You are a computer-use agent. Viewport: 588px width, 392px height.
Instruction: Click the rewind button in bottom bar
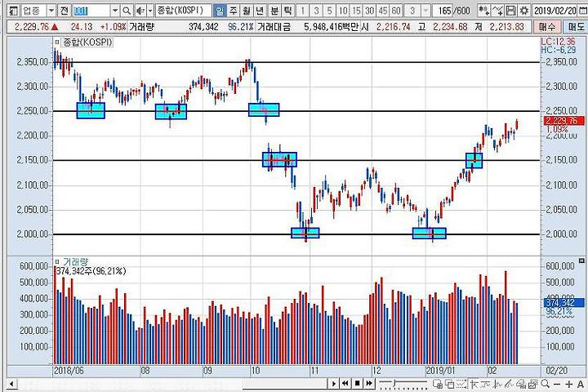[345, 383]
